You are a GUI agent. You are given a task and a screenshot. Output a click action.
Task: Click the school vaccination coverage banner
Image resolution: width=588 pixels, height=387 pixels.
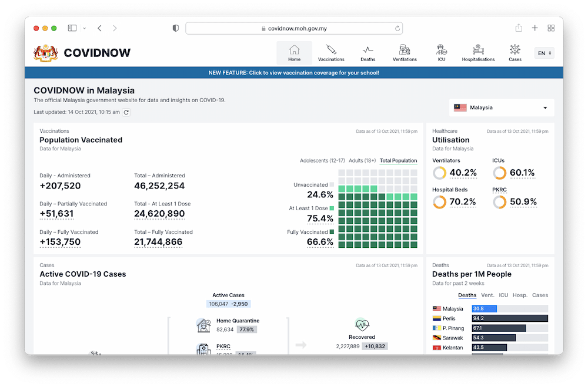point(294,73)
